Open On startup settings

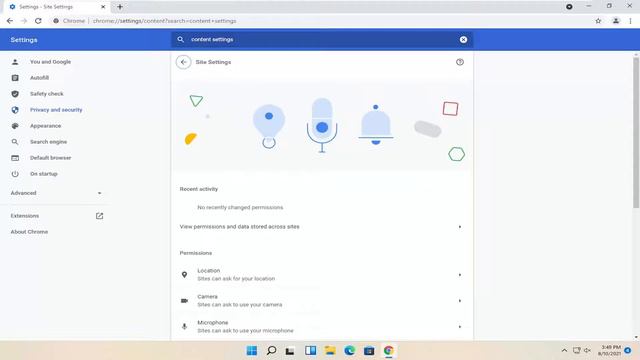point(44,173)
